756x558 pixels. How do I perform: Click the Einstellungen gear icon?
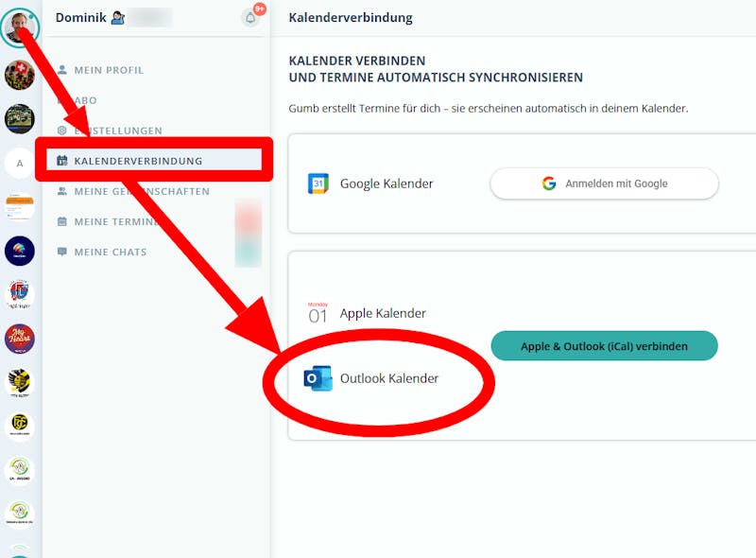62,131
